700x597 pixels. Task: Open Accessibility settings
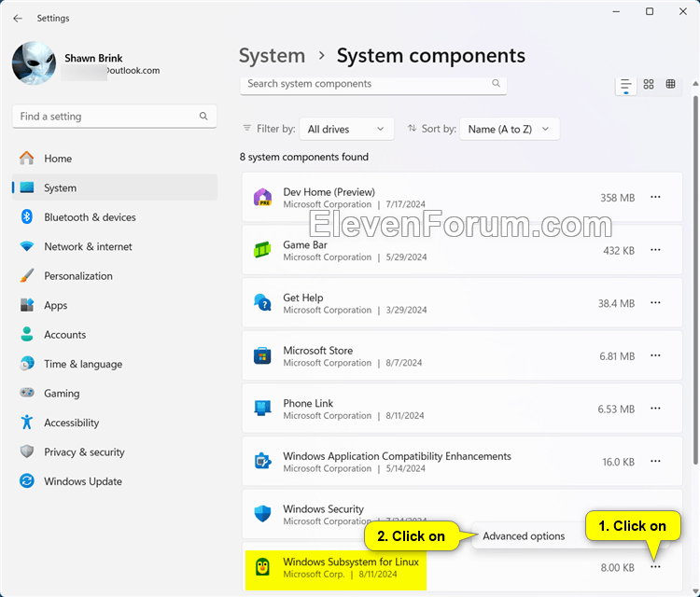tap(114, 423)
